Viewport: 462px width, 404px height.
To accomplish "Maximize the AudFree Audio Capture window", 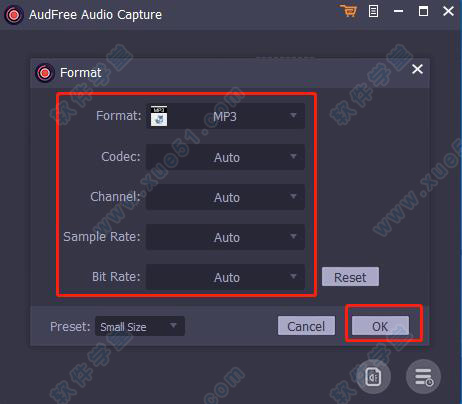I will pos(423,11).
